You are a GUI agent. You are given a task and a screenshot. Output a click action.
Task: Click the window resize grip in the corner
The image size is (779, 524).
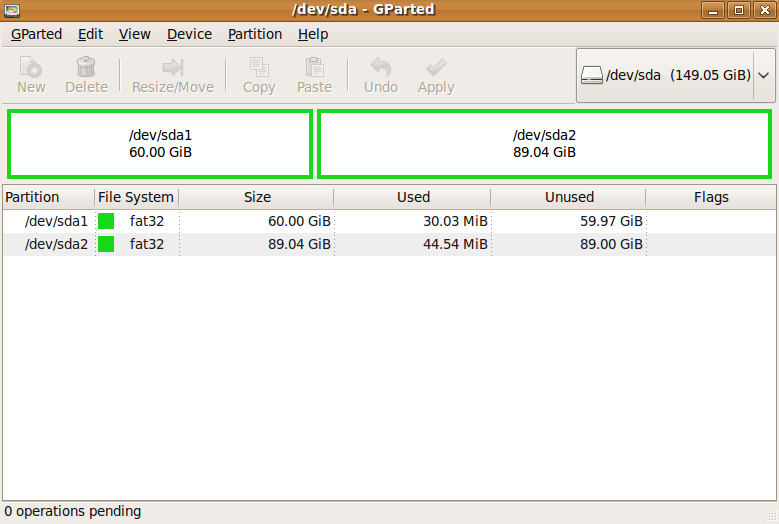point(771,517)
